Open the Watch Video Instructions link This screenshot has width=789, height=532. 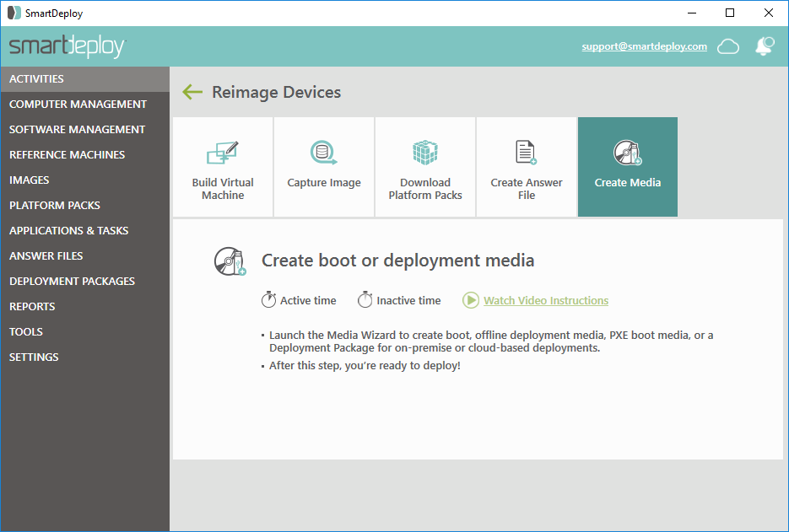(545, 300)
